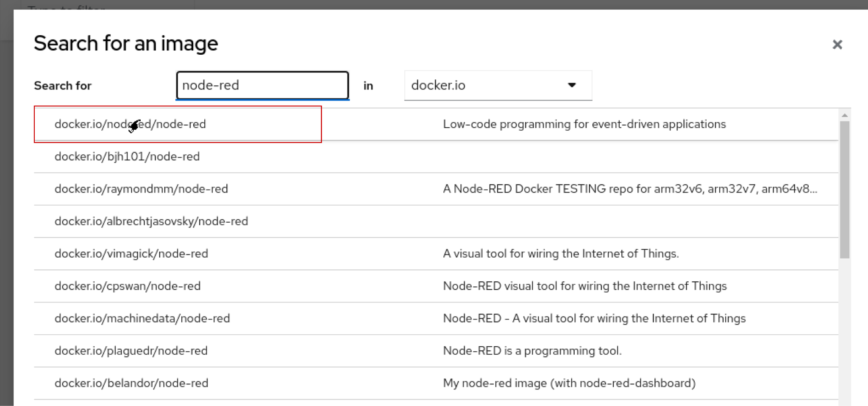The image size is (868, 406).
Task: Click the 'My node-red image' description text
Action: (x=569, y=383)
